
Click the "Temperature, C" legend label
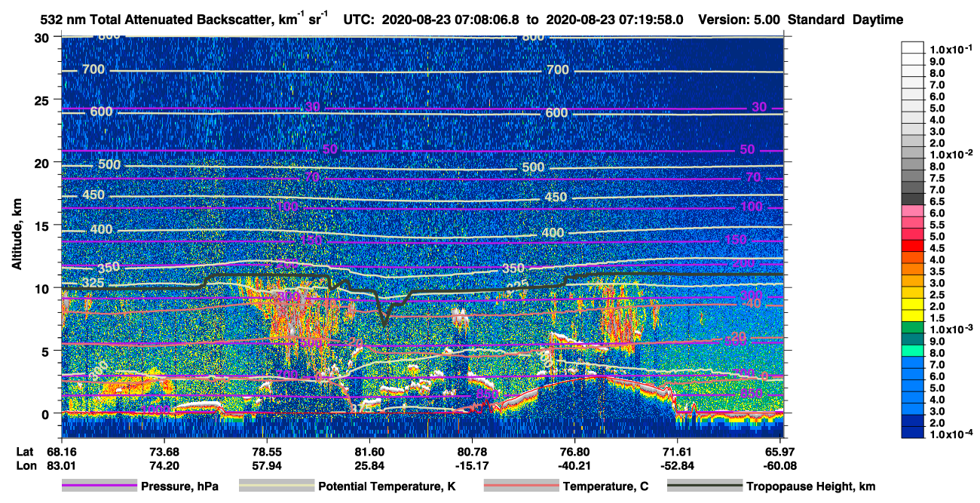click(605, 486)
